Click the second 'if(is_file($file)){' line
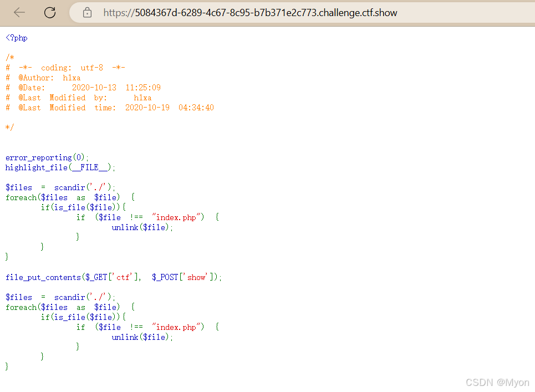Screen dimensions: 535x392 click(83, 317)
